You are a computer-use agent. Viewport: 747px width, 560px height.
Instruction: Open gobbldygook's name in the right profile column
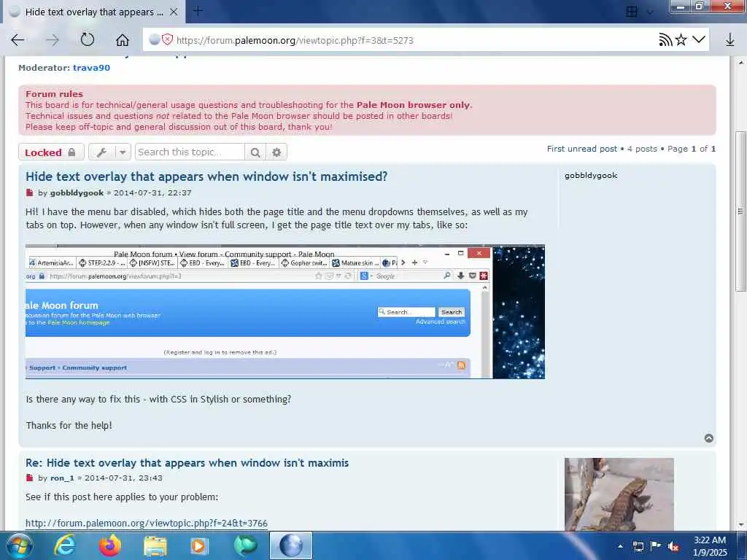(x=591, y=175)
